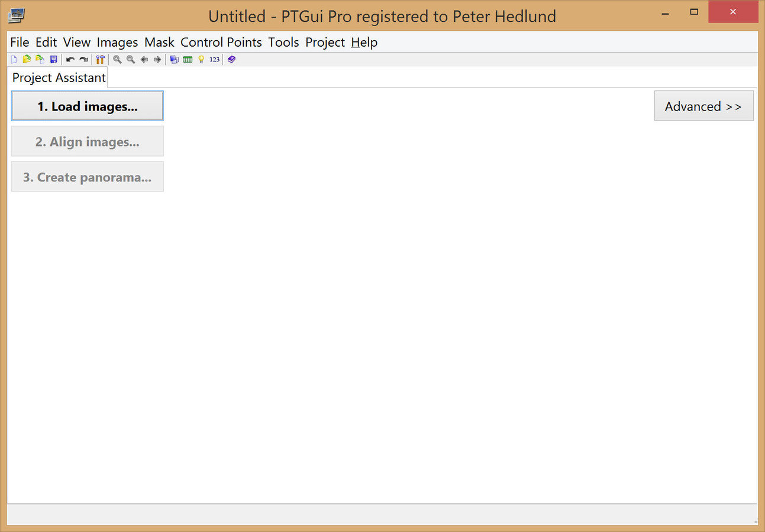The image size is (765, 532).
Task: Click the Undo arrow icon
Action: 70,59
